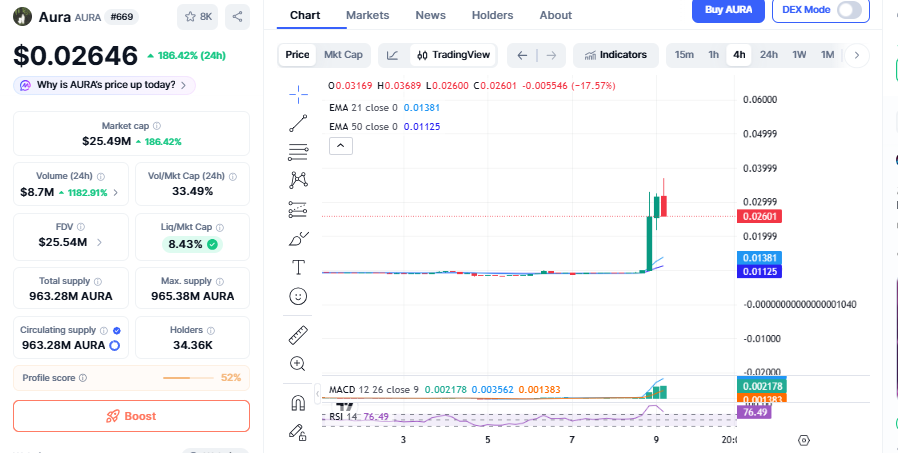This screenshot has width=898, height=453.
Task: Click the Aura coin logo
Action: [x=22, y=17]
